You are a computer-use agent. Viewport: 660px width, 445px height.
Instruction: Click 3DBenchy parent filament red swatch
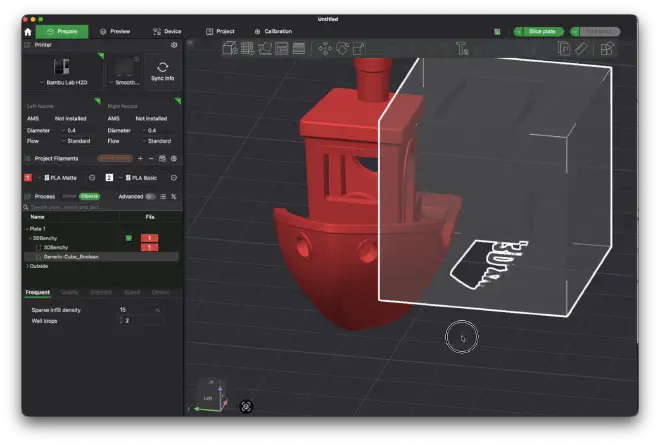pos(149,238)
